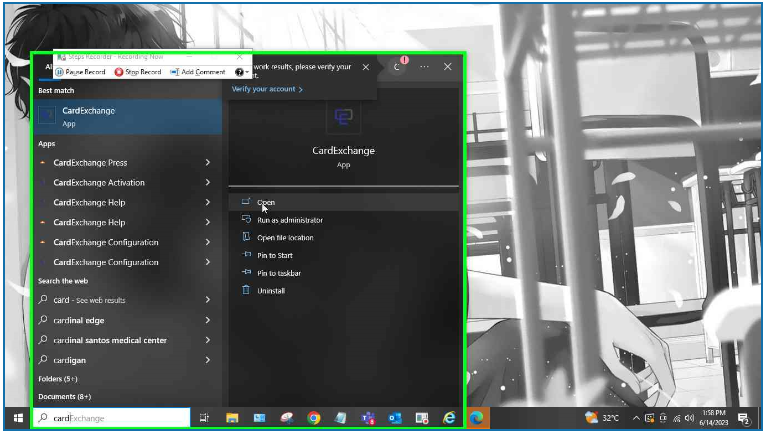Image resolution: width=766 pixels, height=436 pixels.
Task: Open Internet Explorer from the taskbar
Action: pyautogui.click(x=449, y=418)
